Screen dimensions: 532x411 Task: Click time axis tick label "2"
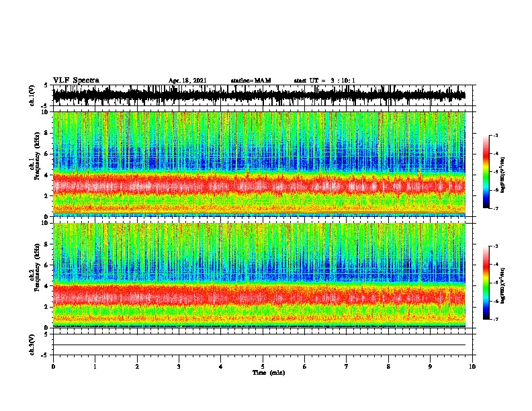tap(137, 367)
